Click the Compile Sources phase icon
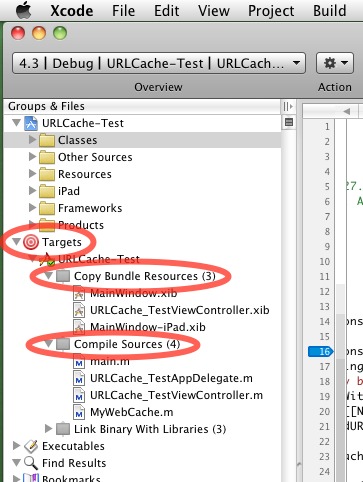The width and height of the screenshot is (363, 482). coord(63,344)
